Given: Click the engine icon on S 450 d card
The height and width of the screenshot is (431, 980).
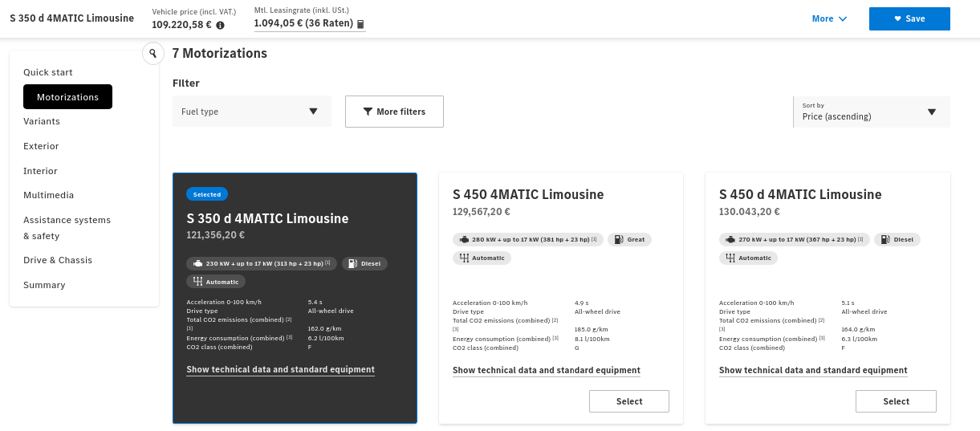Looking at the screenshot, I should point(730,239).
